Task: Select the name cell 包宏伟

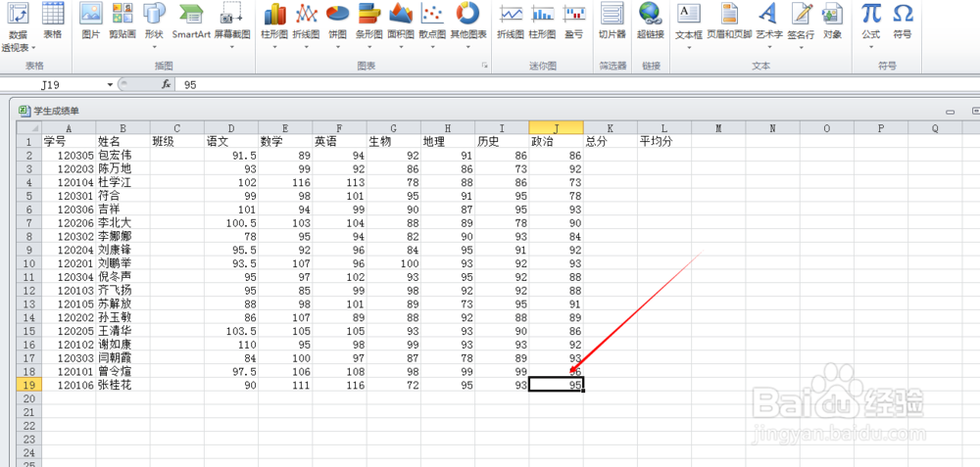Action: (123, 155)
